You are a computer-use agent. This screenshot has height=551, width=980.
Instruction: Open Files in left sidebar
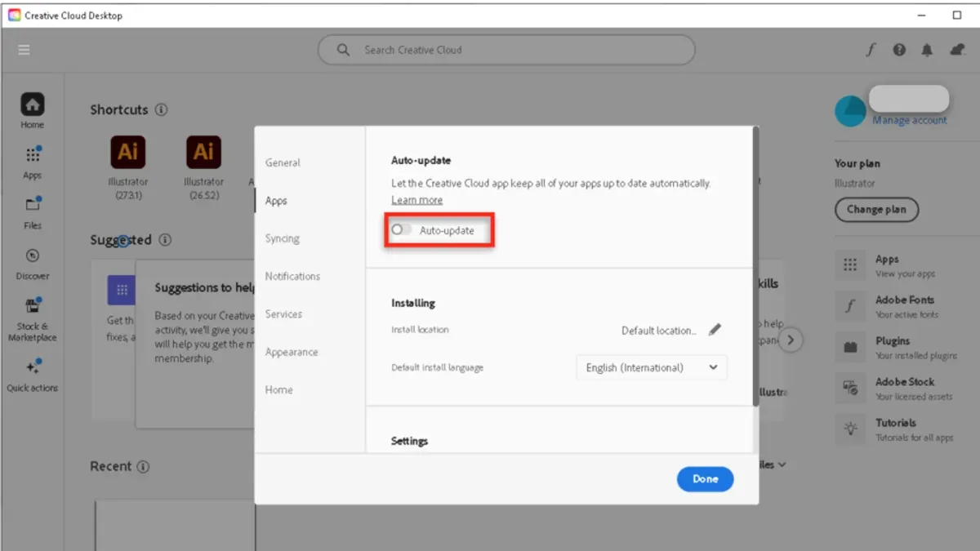(x=32, y=212)
